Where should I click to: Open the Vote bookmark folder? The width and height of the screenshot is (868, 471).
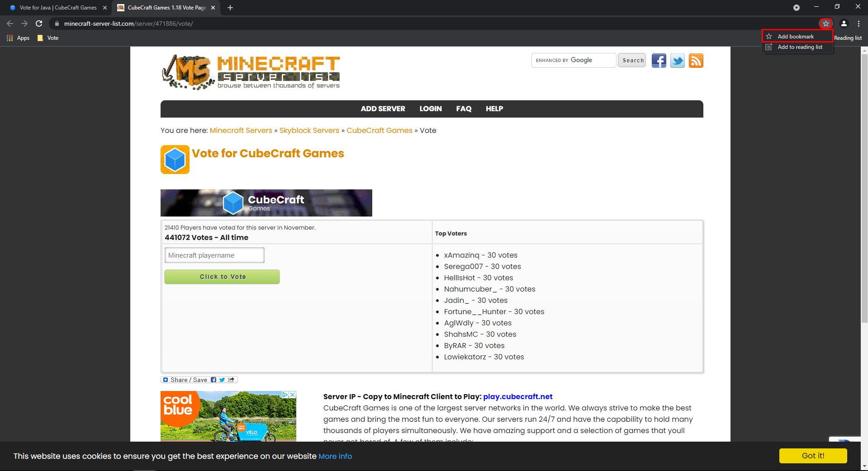click(x=48, y=38)
